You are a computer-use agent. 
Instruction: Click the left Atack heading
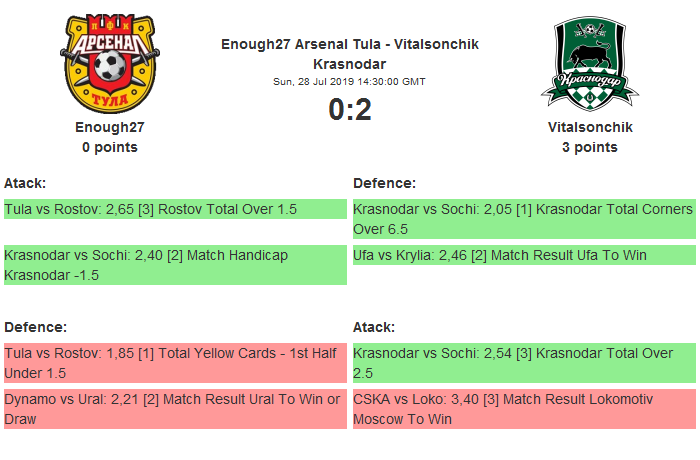(25, 184)
